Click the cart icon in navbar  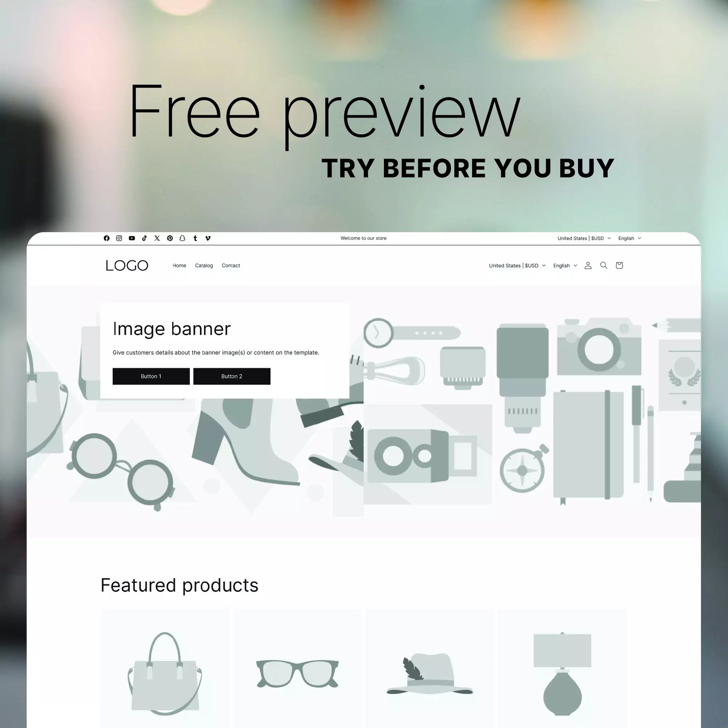point(620,265)
